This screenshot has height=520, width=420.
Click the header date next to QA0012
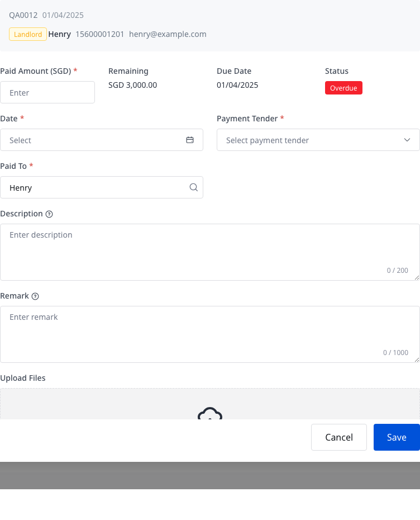coord(63,15)
